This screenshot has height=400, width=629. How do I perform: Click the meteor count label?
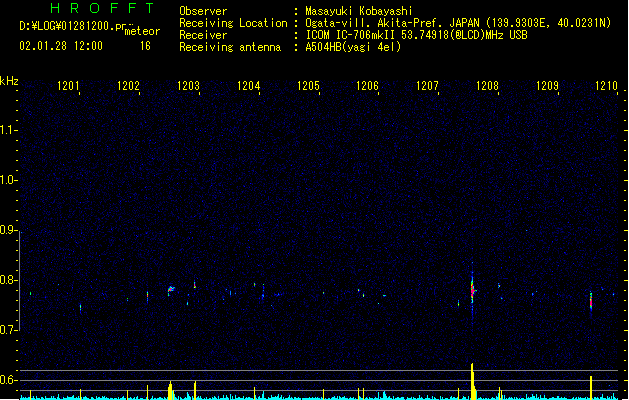pos(142,31)
